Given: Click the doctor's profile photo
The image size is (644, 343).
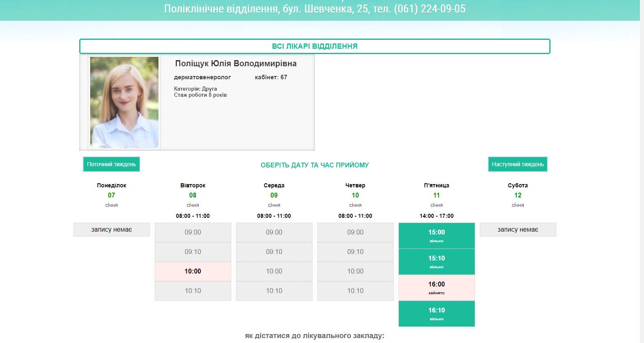Looking at the screenshot, I should click(x=124, y=102).
